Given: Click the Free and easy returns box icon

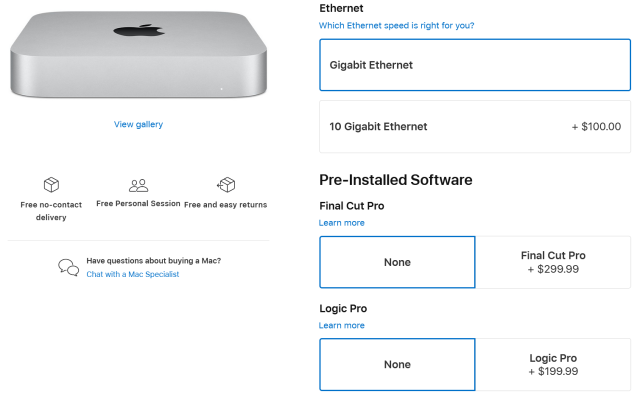Looking at the screenshot, I should (x=226, y=184).
